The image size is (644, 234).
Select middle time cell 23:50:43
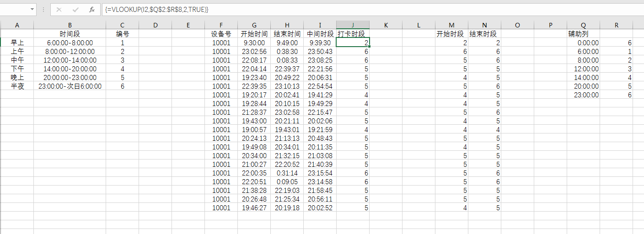point(320,51)
